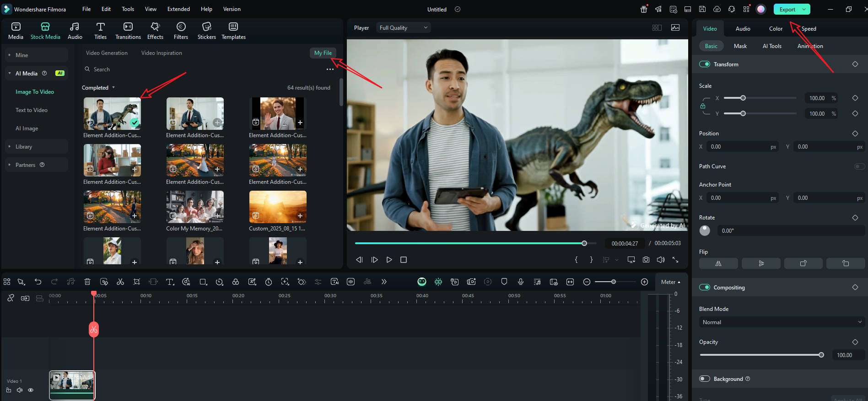Select the split scissors tool
868x401 pixels.
120,282
